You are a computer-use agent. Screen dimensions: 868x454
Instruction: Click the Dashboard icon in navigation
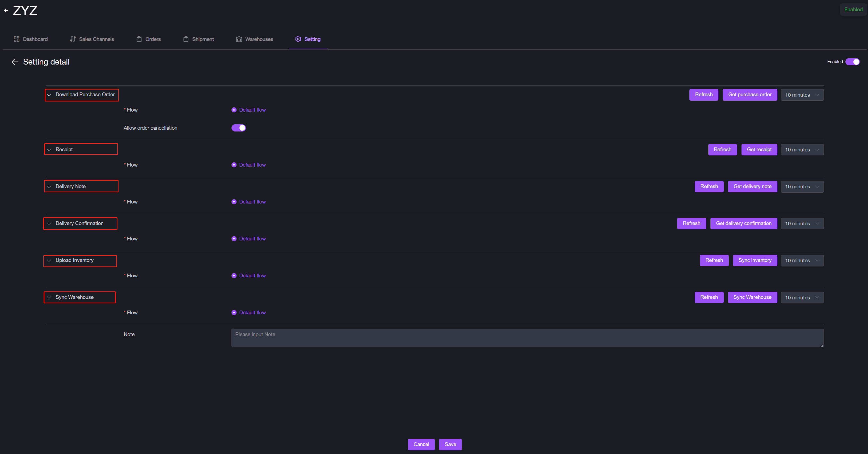[x=17, y=39]
